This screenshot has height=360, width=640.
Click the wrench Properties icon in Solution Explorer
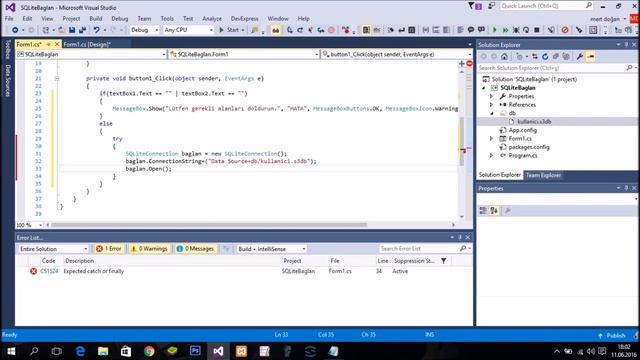(580, 57)
